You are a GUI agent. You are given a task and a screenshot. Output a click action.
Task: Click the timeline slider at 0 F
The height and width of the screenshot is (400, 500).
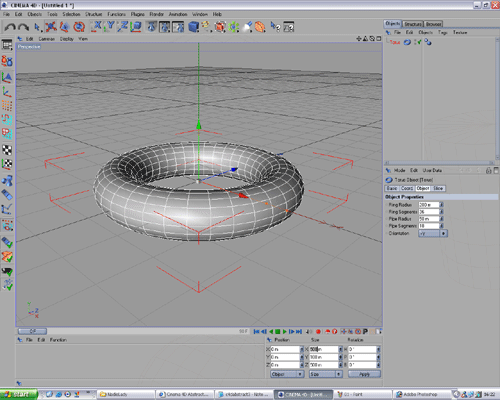click(32, 331)
